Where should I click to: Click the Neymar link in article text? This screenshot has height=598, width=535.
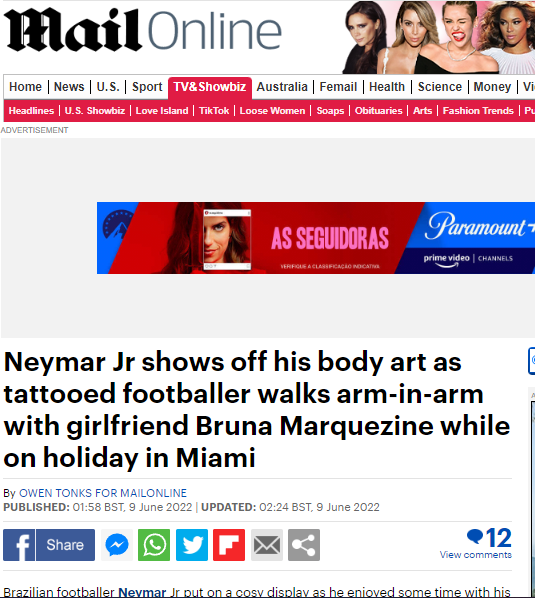pyautogui.click(x=142, y=593)
